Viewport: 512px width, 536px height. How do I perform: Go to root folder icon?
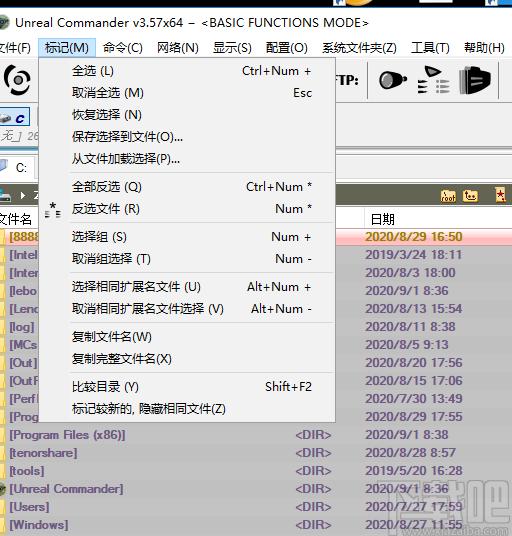coord(448,196)
